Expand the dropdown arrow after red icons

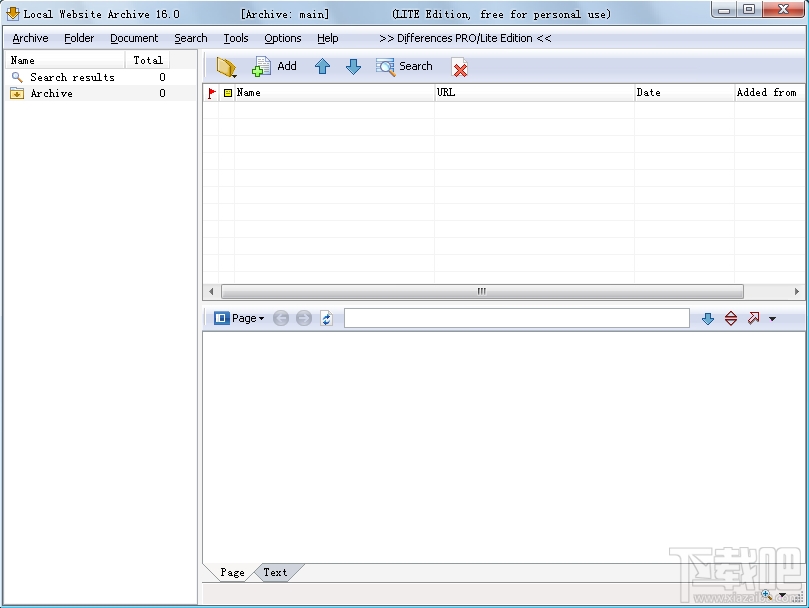click(772, 319)
